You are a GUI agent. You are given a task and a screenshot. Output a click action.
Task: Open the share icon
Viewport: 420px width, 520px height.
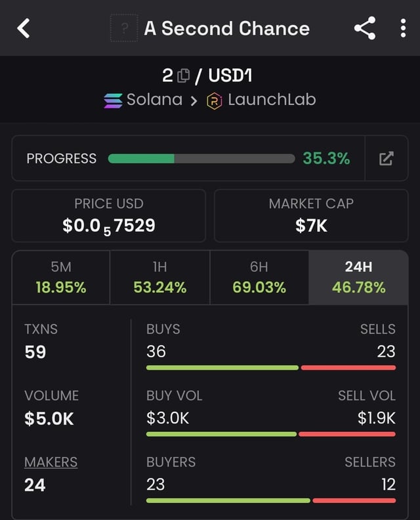(364, 28)
